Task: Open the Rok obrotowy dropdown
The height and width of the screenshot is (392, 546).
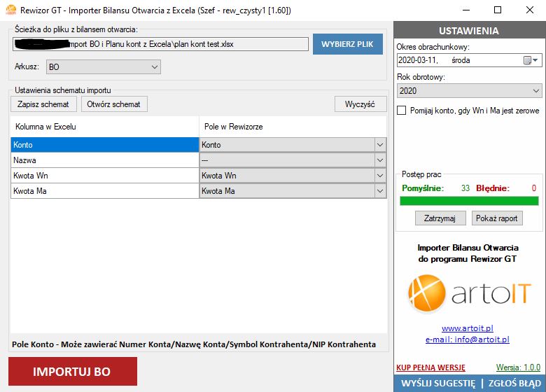Action: pos(535,91)
